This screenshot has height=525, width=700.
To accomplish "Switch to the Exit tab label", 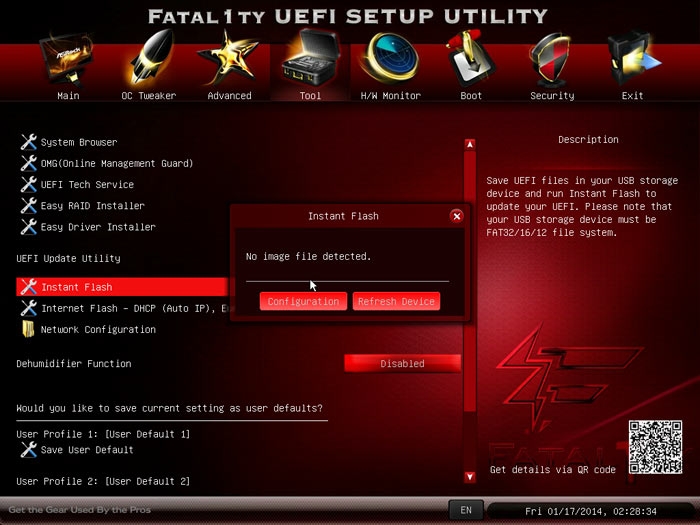I will point(633,96).
